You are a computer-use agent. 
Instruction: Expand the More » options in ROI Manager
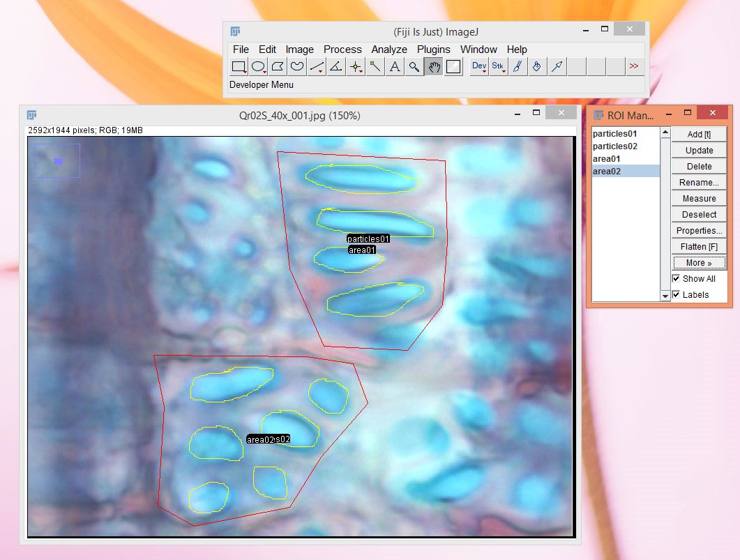click(x=699, y=263)
